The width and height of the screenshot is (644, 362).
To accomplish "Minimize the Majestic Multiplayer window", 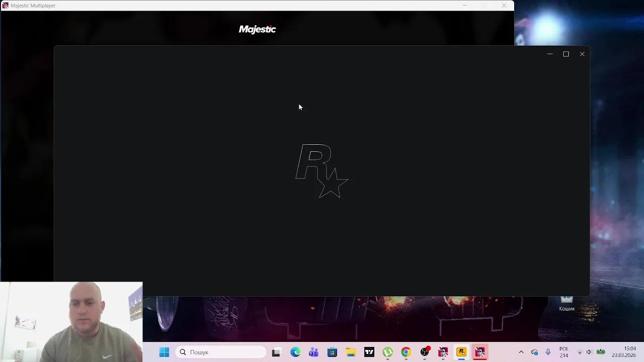I will (x=464, y=6).
